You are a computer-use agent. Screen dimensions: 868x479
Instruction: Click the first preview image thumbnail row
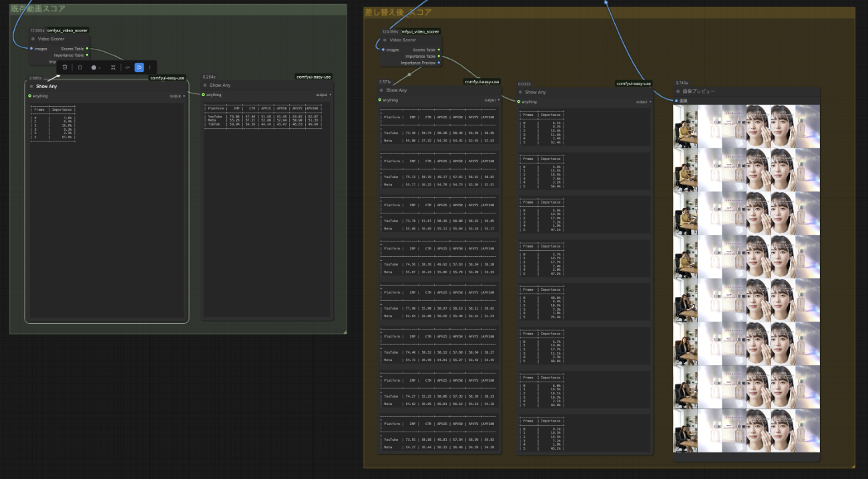click(x=746, y=126)
